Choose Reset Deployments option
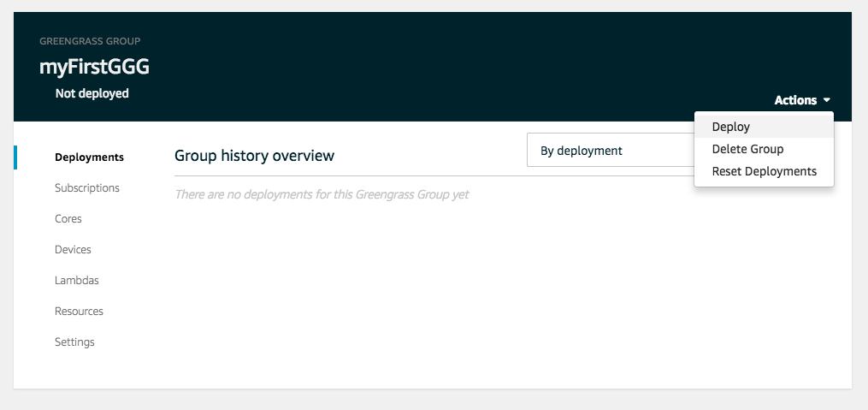 pos(764,171)
